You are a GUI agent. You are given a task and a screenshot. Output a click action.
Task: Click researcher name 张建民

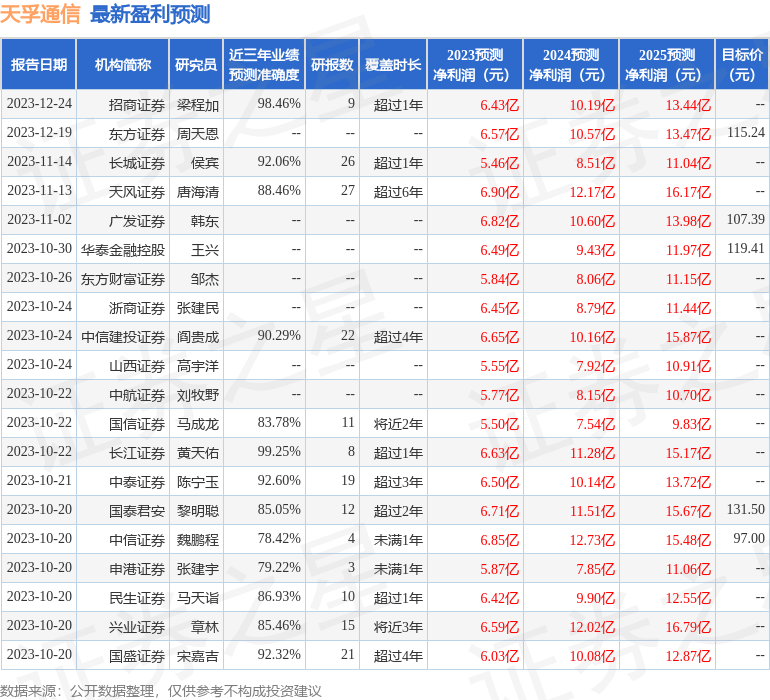[198, 308]
